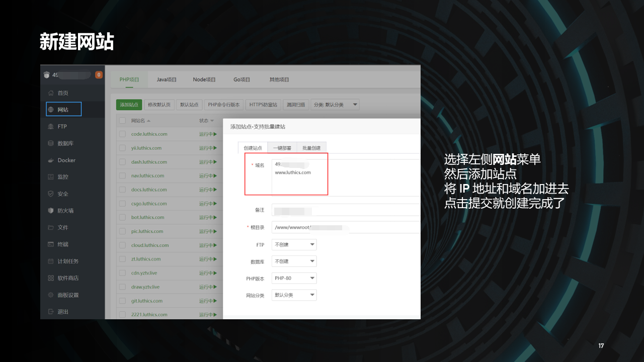644x362 pixels.
Task: Click the 默认站点 button
Action: click(189, 105)
